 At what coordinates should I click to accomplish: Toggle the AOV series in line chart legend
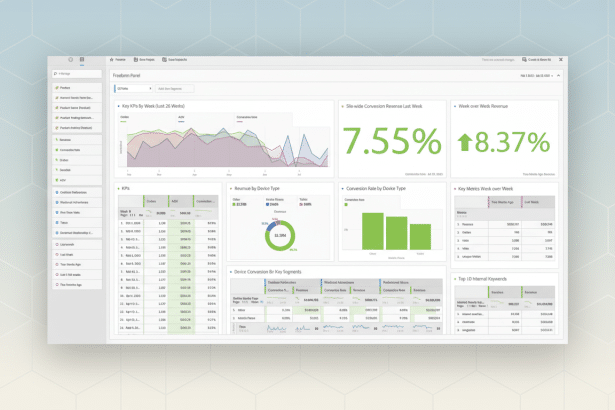pyautogui.click(x=181, y=119)
